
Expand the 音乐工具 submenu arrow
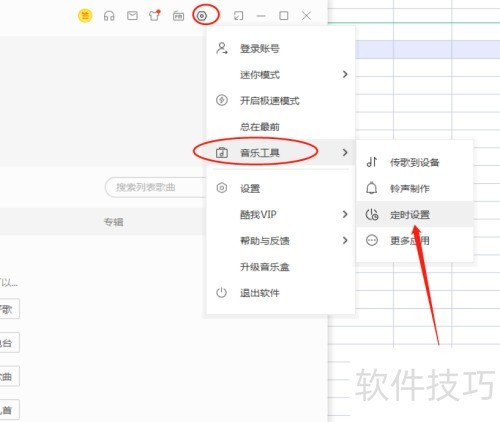[345, 152]
